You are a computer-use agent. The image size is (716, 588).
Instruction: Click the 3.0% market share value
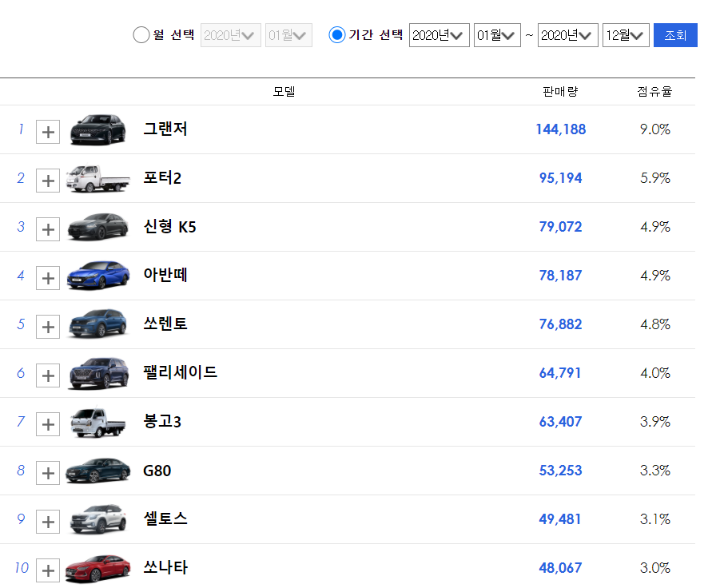(x=655, y=568)
